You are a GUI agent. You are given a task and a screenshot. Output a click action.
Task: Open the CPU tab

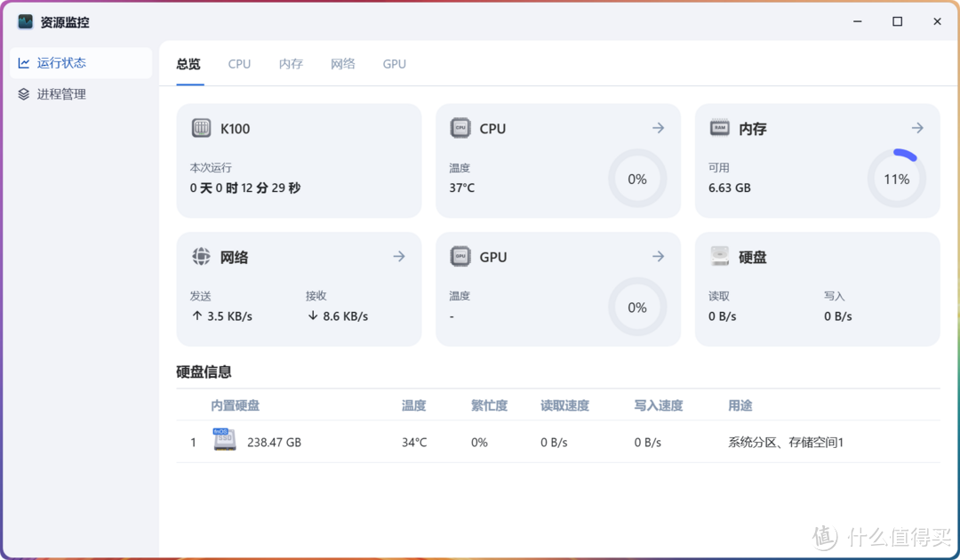pos(239,63)
